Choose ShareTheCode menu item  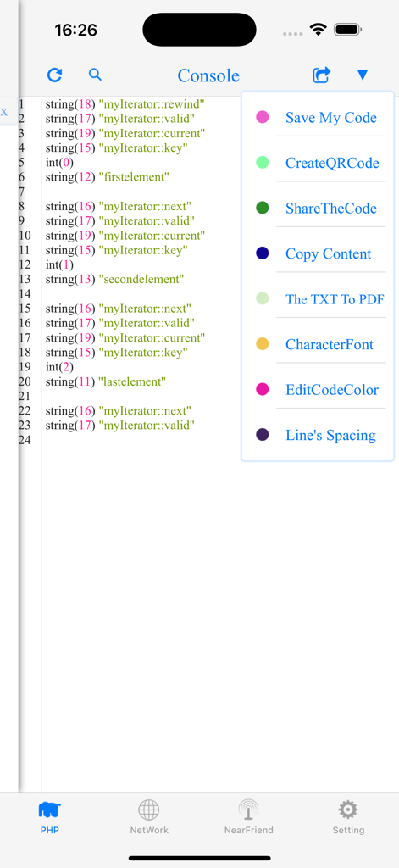(x=331, y=209)
